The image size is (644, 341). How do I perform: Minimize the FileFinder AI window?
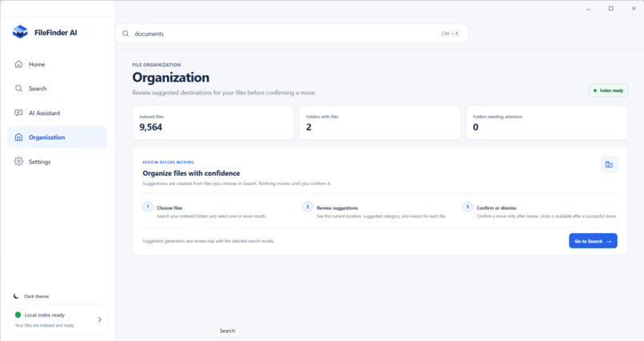point(589,9)
